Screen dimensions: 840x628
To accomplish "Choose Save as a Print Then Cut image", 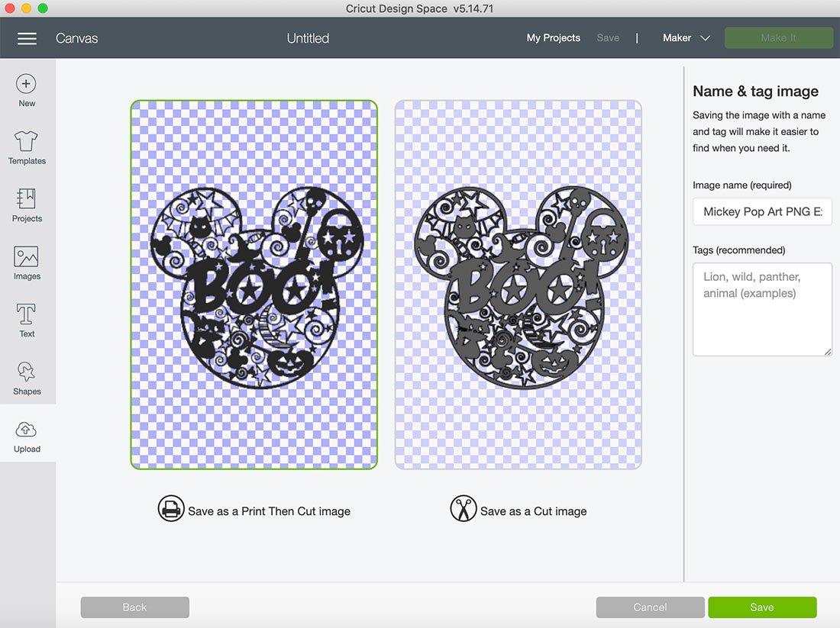I will [269, 511].
